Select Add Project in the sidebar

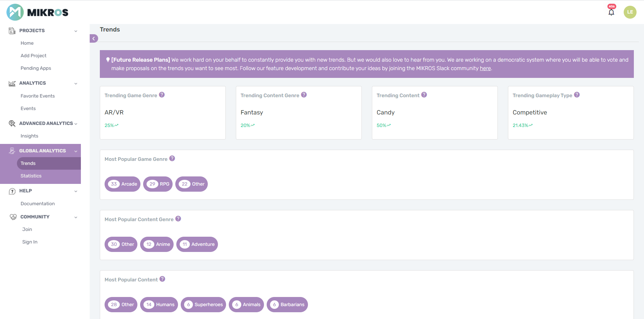[34, 56]
